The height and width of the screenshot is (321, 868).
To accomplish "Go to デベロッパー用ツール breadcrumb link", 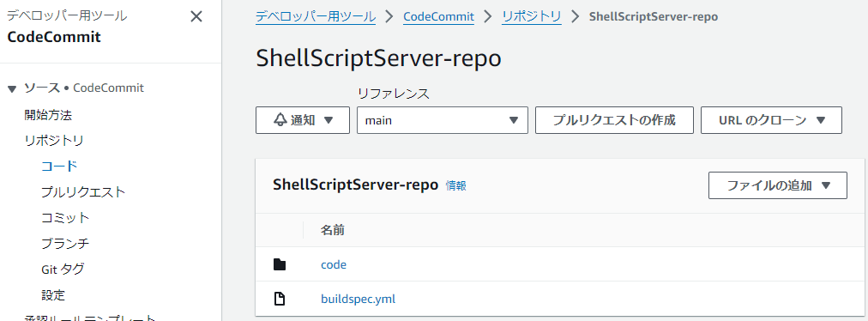I will point(316,16).
